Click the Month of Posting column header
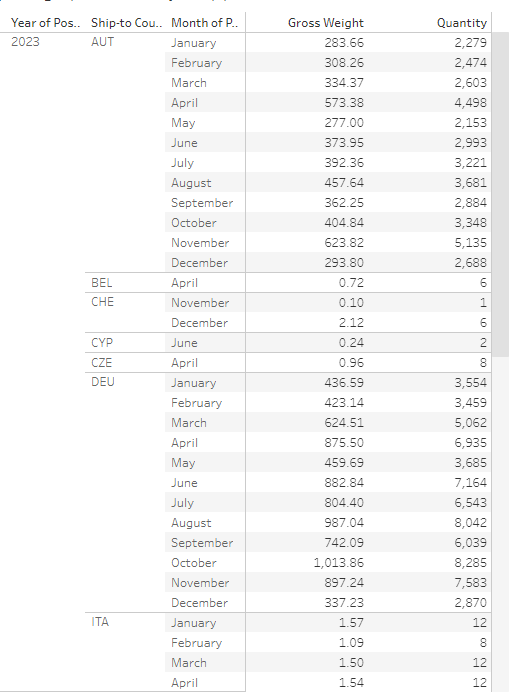Image resolution: width=513 pixels, height=695 pixels. point(204,23)
